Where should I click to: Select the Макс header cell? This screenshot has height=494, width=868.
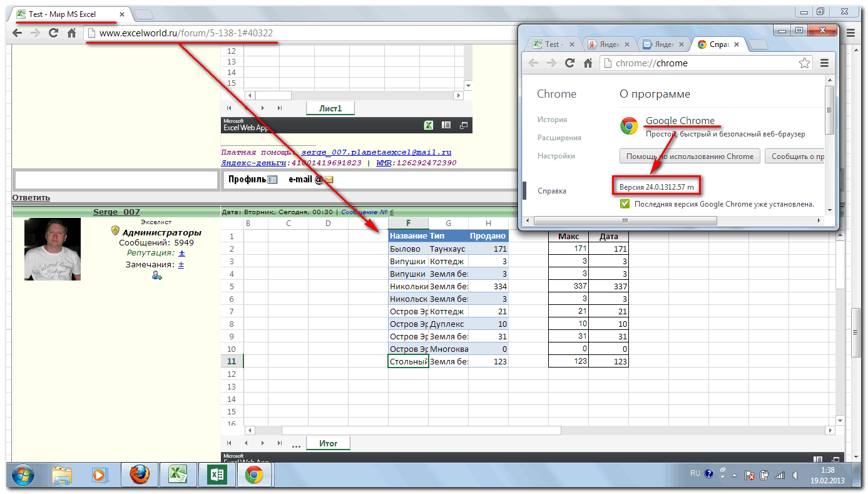pos(568,236)
